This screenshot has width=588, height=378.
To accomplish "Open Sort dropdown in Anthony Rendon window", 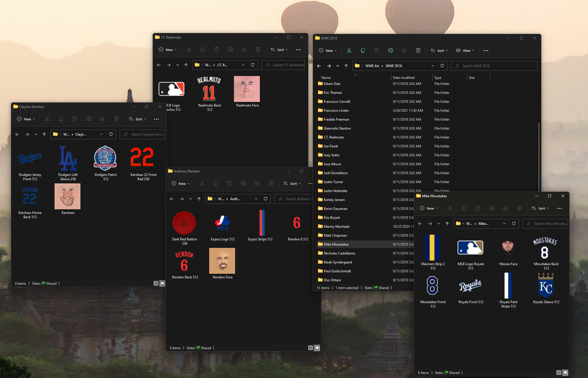I will point(292,183).
